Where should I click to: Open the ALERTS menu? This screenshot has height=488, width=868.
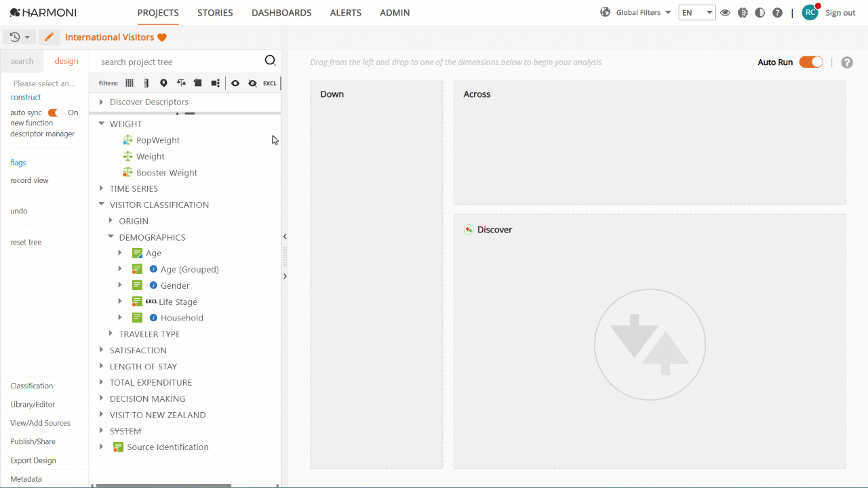click(x=346, y=12)
